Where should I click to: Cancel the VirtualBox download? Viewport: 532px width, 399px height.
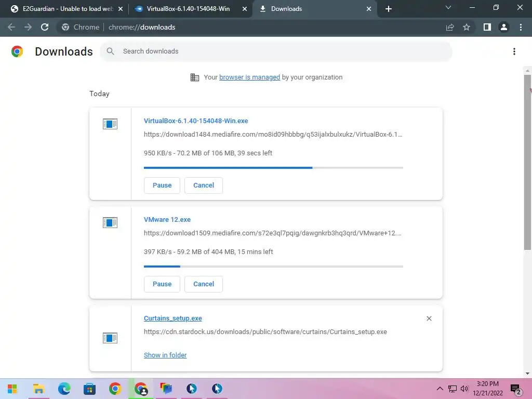tap(204, 185)
